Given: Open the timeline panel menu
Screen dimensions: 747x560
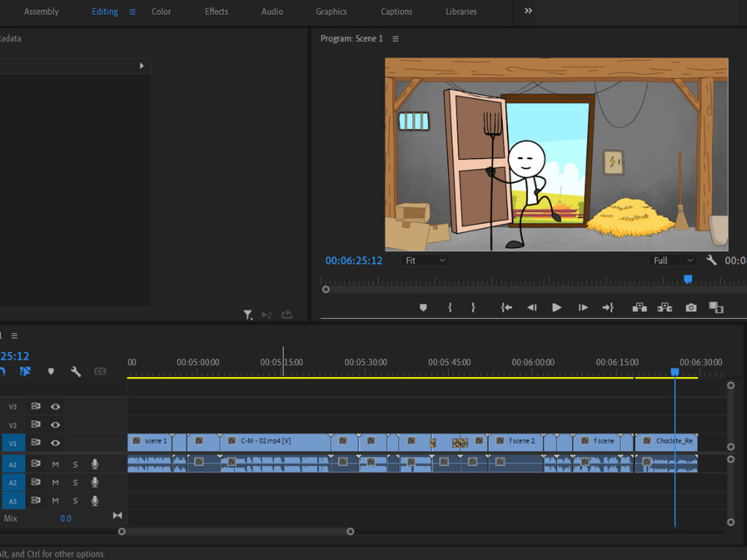Looking at the screenshot, I should click(x=14, y=336).
